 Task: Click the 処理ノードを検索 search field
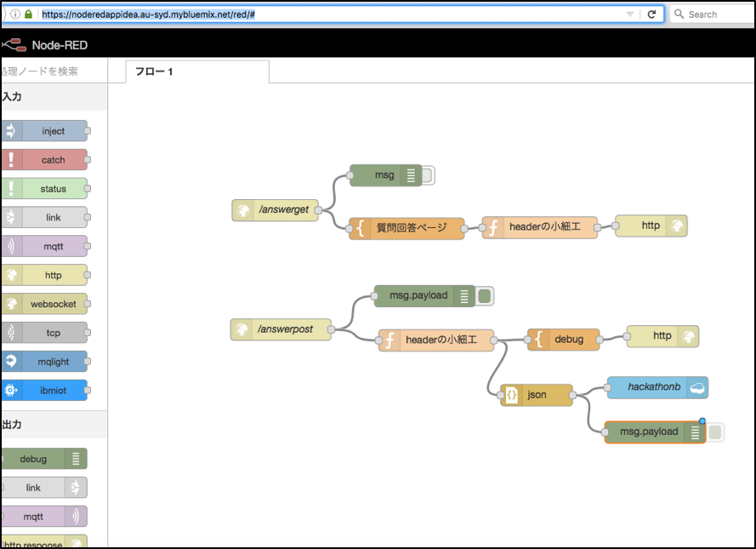47,71
